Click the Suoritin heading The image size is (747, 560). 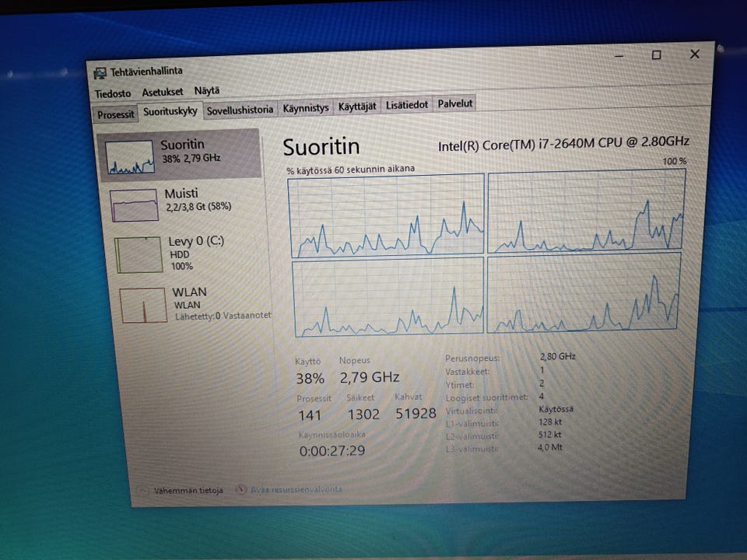[321, 147]
